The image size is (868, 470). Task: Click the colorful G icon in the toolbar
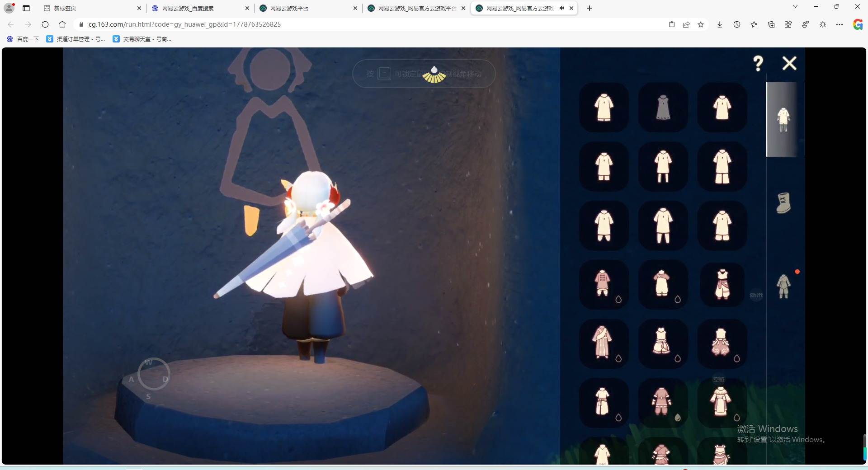pos(858,24)
